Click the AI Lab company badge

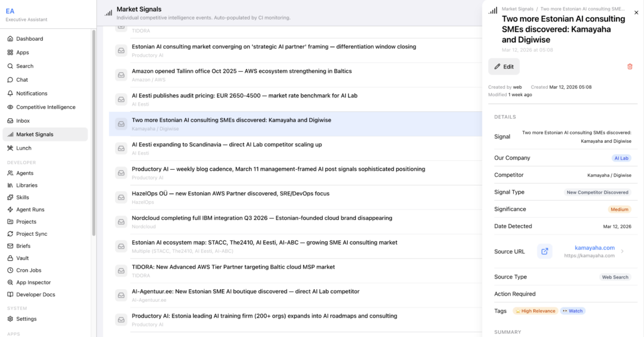[621, 158]
